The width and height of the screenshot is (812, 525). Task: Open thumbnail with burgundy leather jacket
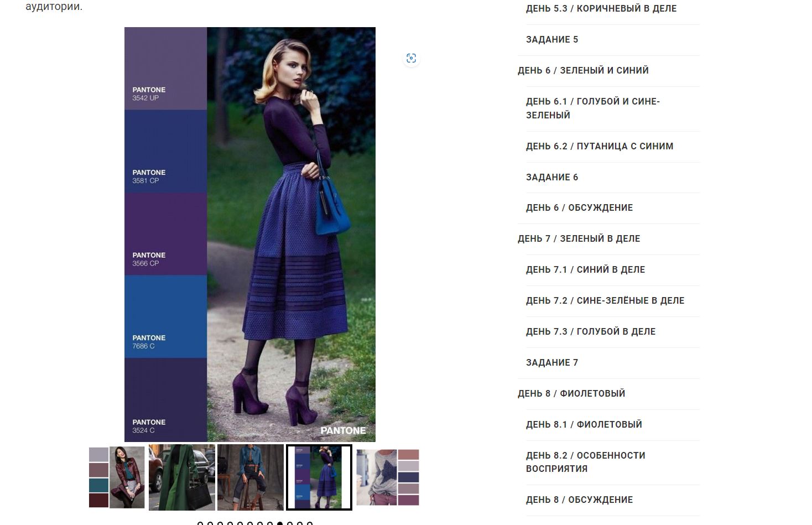(117, 477)
